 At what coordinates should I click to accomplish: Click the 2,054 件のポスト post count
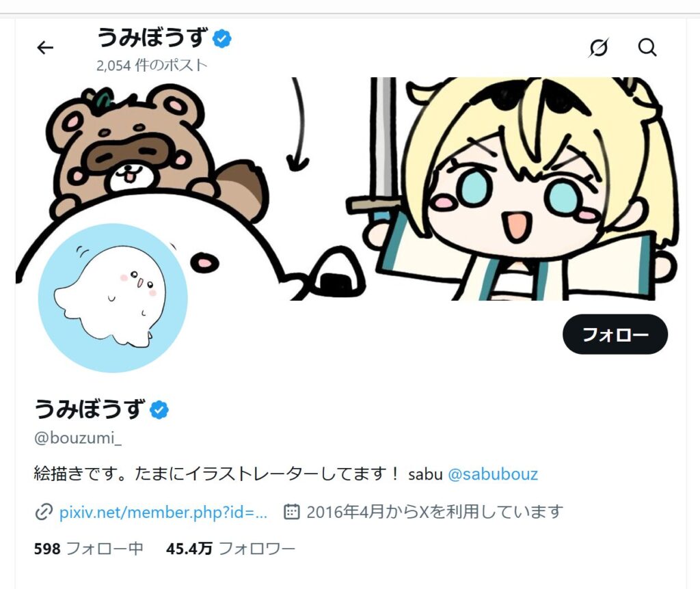[x=152, y=66]
